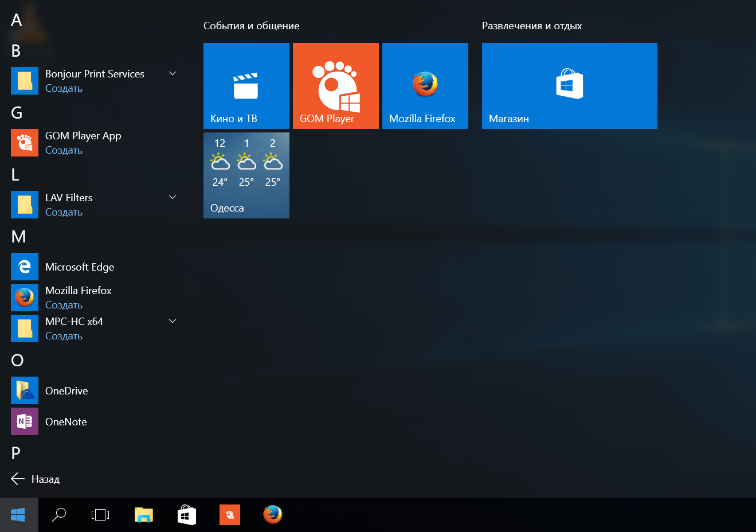The height and width of the screenshot is (532, 756).
Task: Click the Windows Start button
Action: [19, 515]
